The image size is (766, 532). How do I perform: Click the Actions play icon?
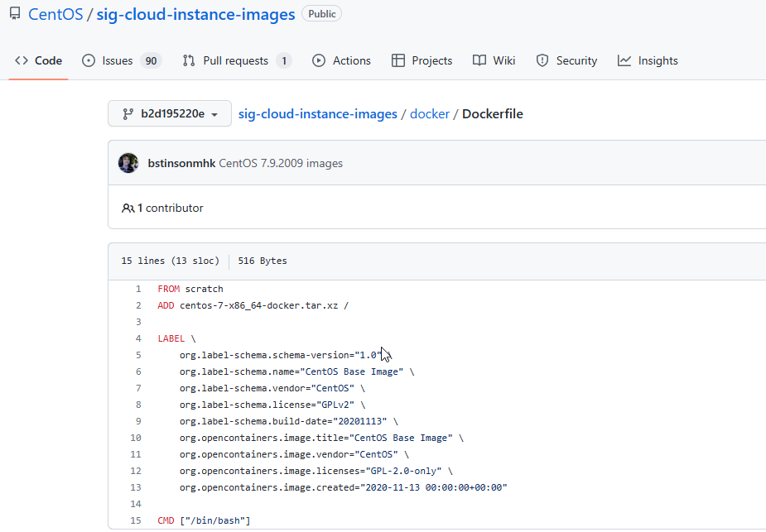pos(319,60)
